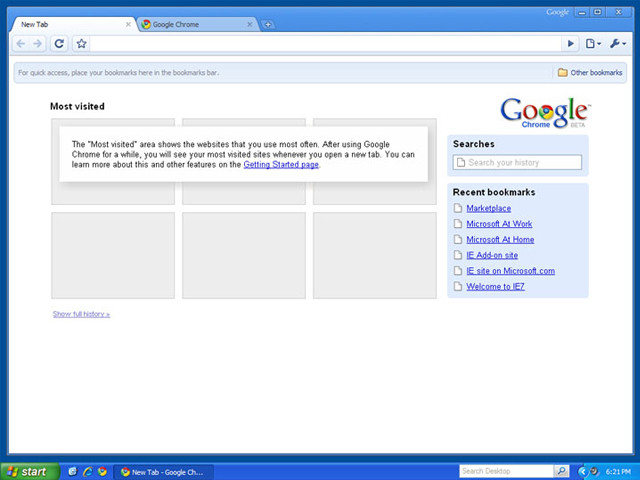
Task: Click page icon beside Microsoft At Home
Action: point(458,240)
